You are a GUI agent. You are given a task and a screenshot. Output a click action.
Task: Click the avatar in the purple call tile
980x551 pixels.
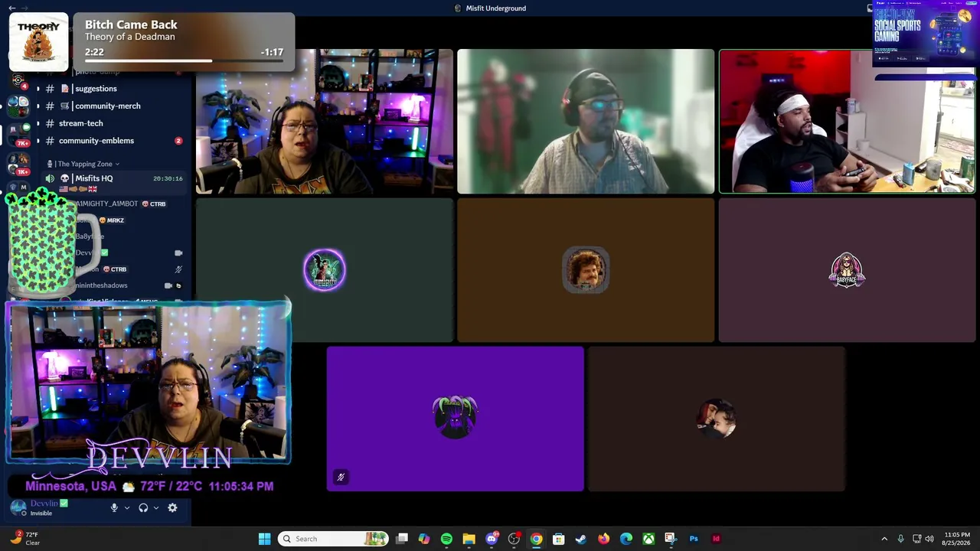455,417
